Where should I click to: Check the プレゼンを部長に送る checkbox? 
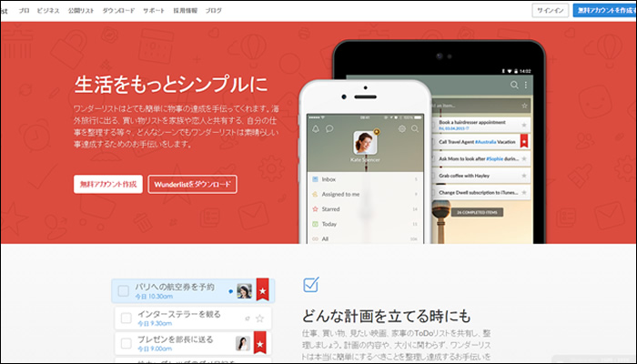(126, 343)
